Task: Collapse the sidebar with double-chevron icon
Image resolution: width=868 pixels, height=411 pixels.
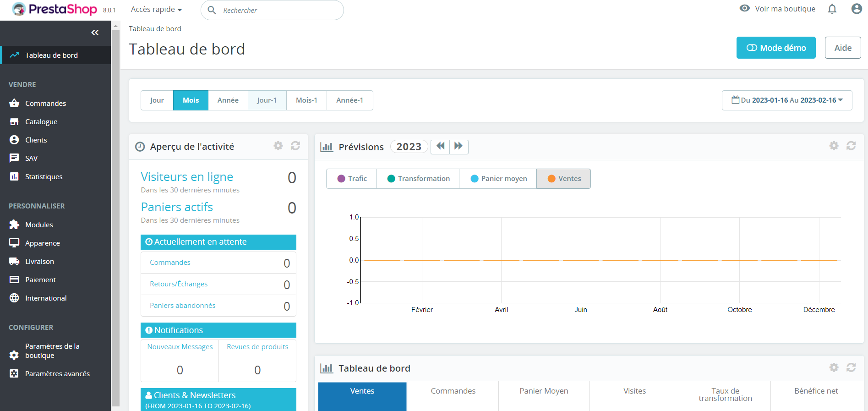Action: click(x=95, y=33)
